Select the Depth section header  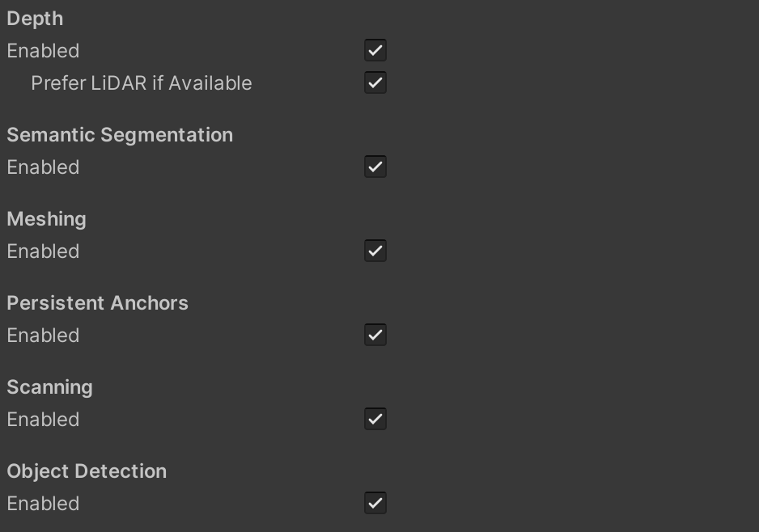click(36, 18)
